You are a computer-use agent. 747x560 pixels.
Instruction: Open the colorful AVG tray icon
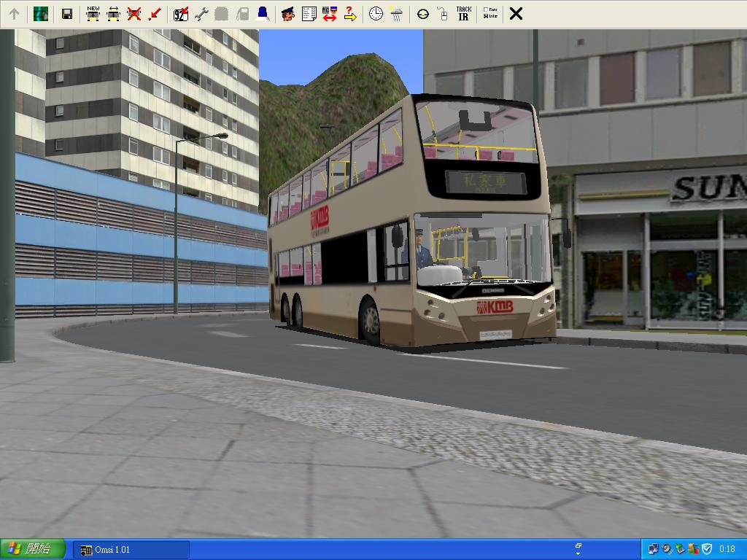tap(693, 549)
